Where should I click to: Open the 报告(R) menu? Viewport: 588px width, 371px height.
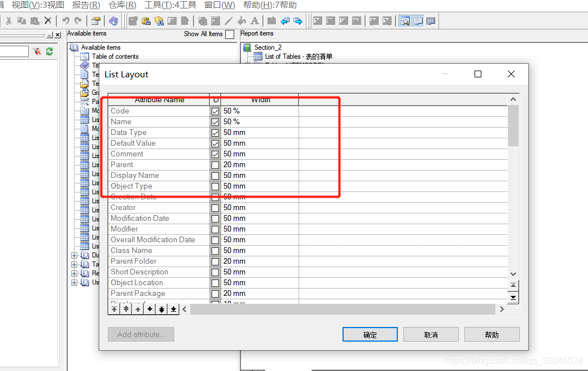(x=86, y=5)
